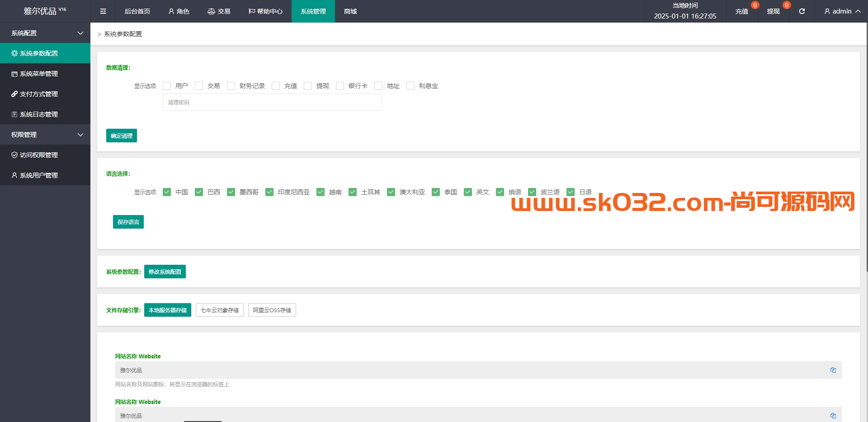Click the flag icon beside 帮助中心
868x422 pixels.
coord(252,11)
